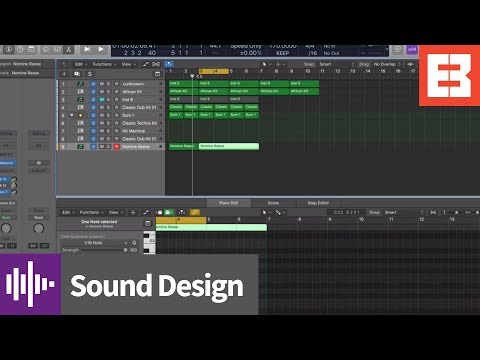480x360 pixels.
Task: Click the Piano Roll catch playhead icon
Action: coord(182,212)
